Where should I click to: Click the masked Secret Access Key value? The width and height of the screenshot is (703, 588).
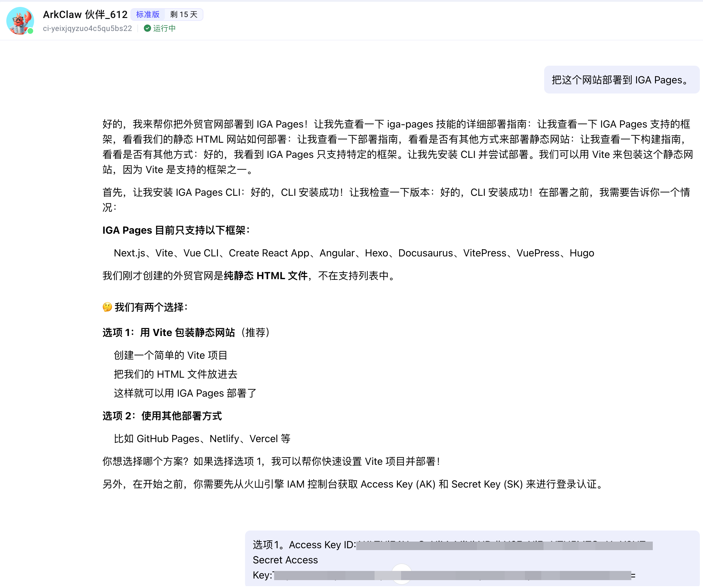tap(452, 576)
